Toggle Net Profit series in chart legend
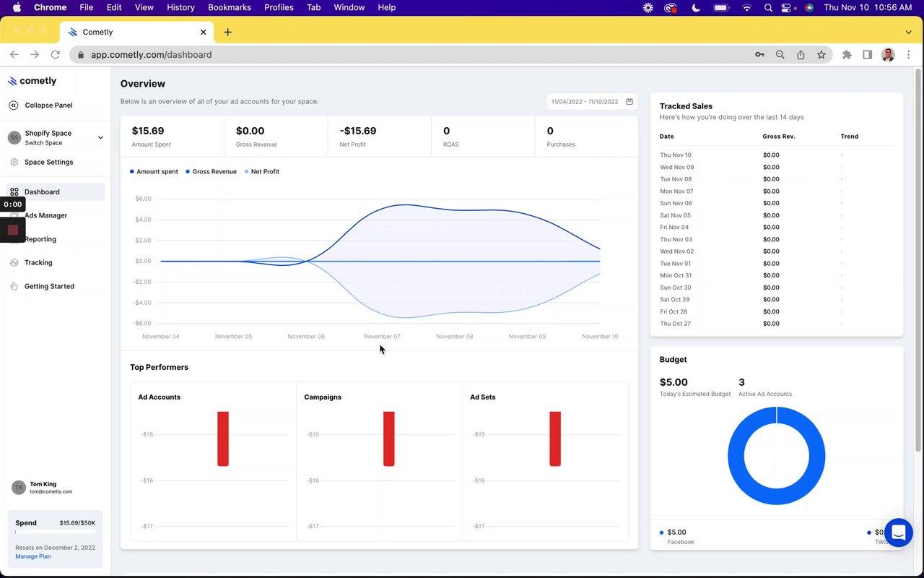 (x=262, y=172)
